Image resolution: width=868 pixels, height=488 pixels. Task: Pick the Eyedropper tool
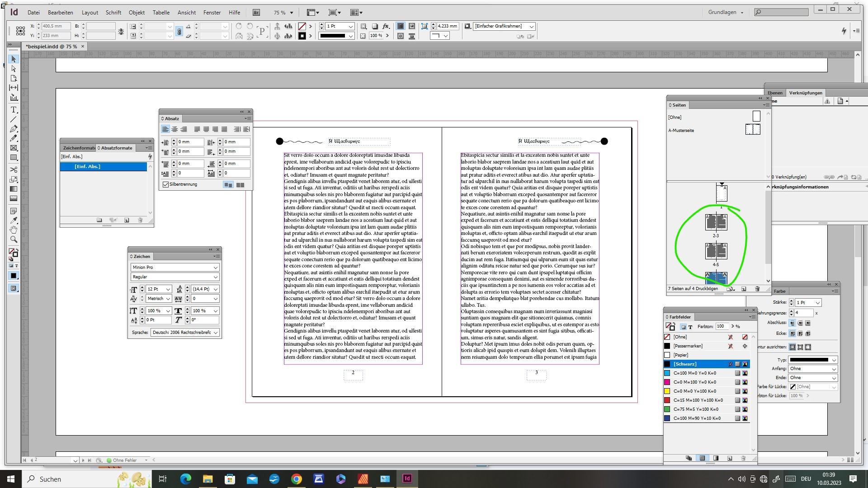click(x=14, y=221)
